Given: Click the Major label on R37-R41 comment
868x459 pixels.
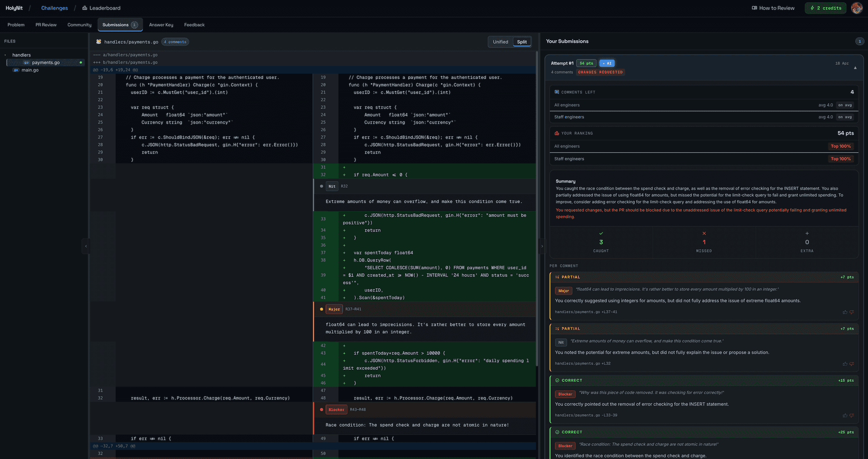Looking at the screenshot, I should pos(334,309).
